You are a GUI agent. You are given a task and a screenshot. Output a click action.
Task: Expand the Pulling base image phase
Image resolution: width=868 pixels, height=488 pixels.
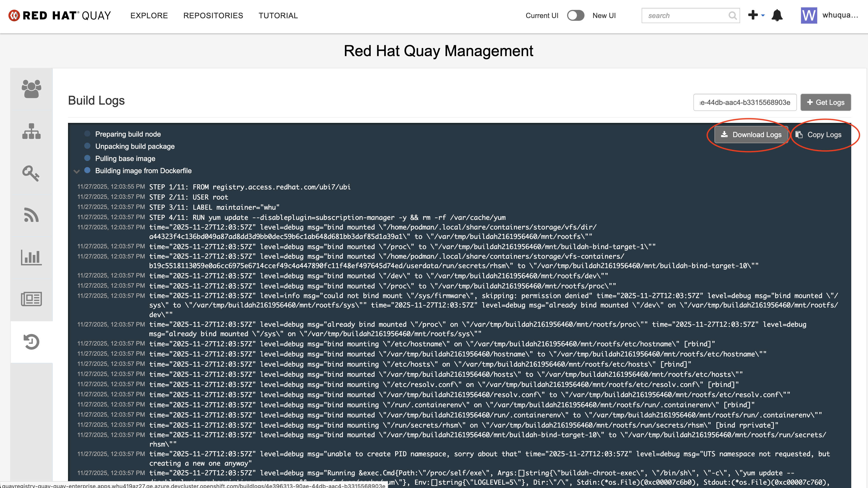tap(125, 158)
